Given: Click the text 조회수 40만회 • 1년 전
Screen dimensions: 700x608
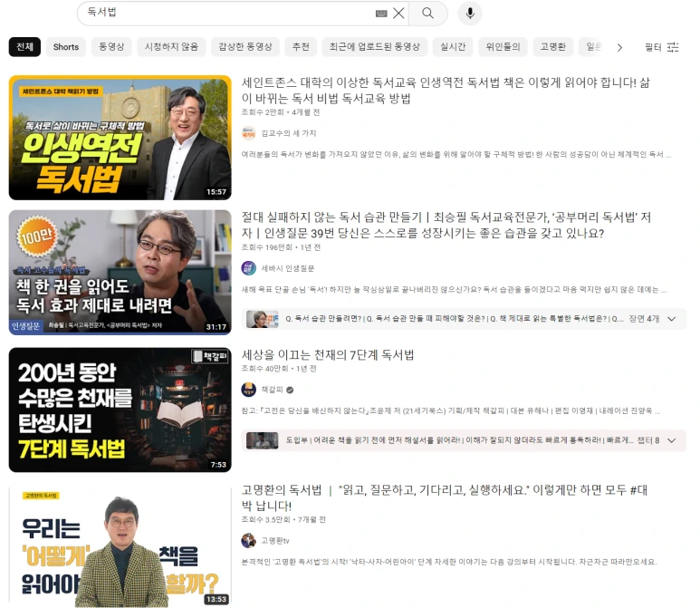Looking at the screenshot, I should click(x=279, y=369).
